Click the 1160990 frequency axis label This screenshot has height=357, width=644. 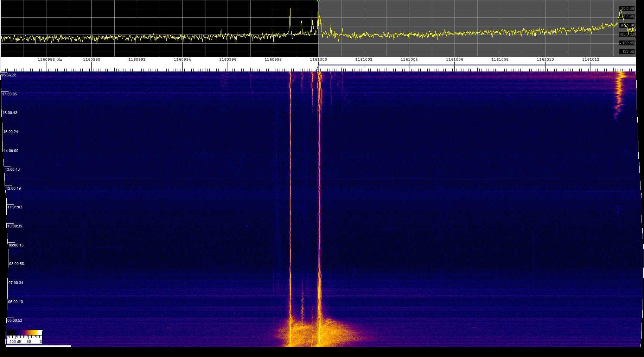coord(91,60)
